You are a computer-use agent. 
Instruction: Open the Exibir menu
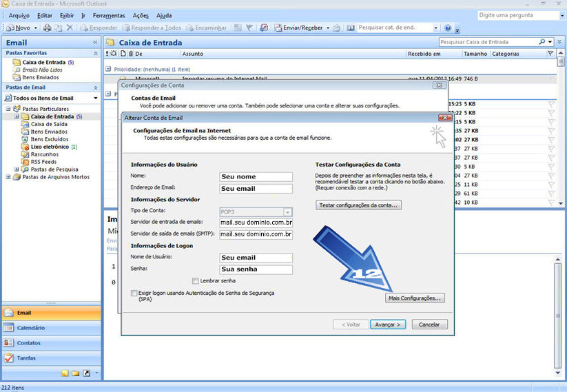pyautogui.click(x=67, y=16)
